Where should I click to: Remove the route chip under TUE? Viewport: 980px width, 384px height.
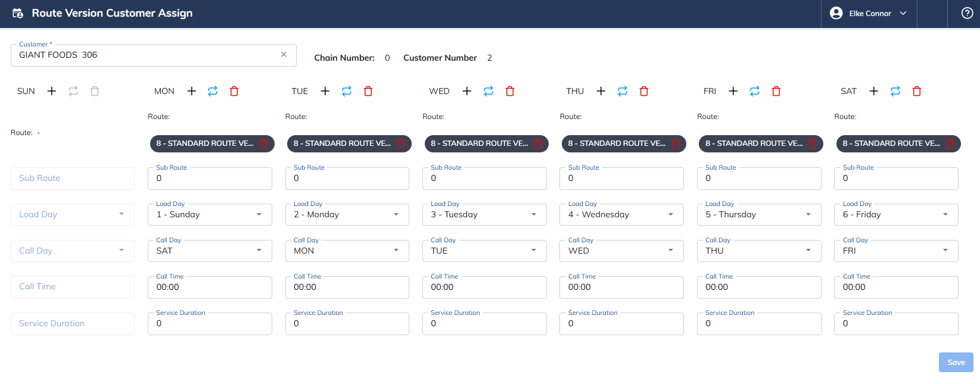(x=401, y=143)
